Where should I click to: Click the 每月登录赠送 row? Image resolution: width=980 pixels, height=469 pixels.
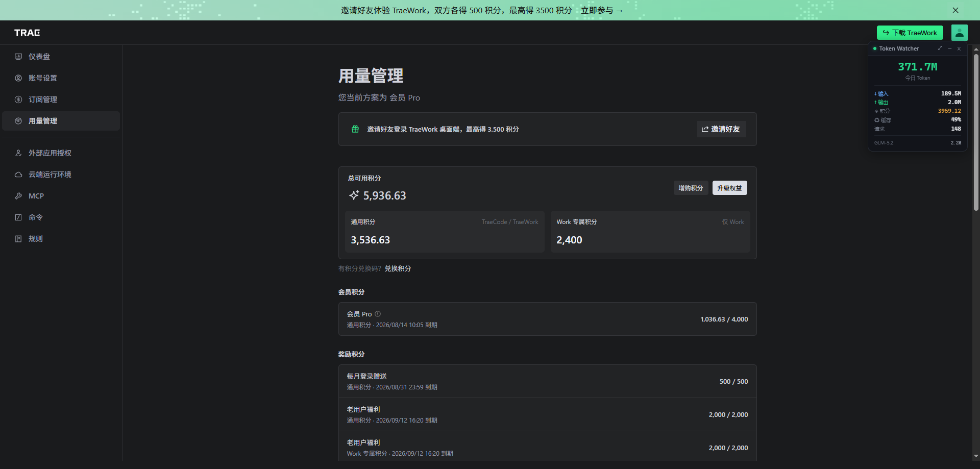pos(547,381)
